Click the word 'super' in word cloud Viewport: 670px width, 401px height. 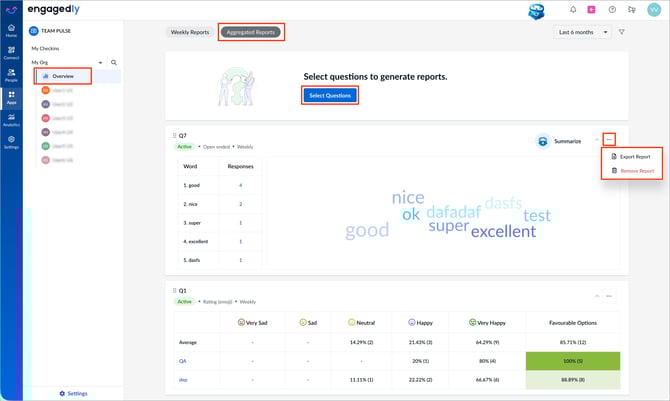449,226
